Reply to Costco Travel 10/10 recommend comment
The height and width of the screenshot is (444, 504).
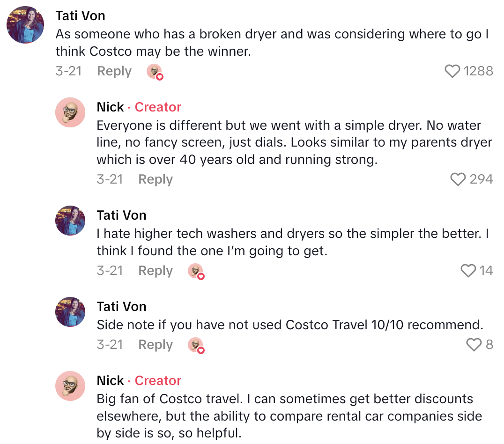(156, 345)
